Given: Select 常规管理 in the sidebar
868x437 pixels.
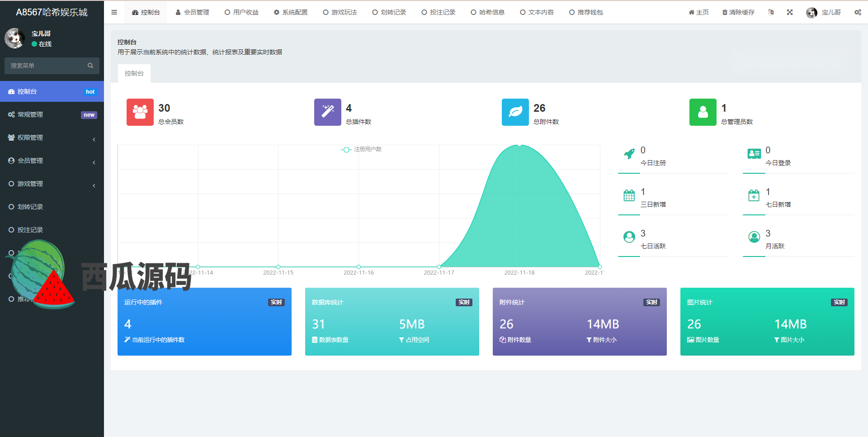Looking at the screenshot, I should (52, 114).
